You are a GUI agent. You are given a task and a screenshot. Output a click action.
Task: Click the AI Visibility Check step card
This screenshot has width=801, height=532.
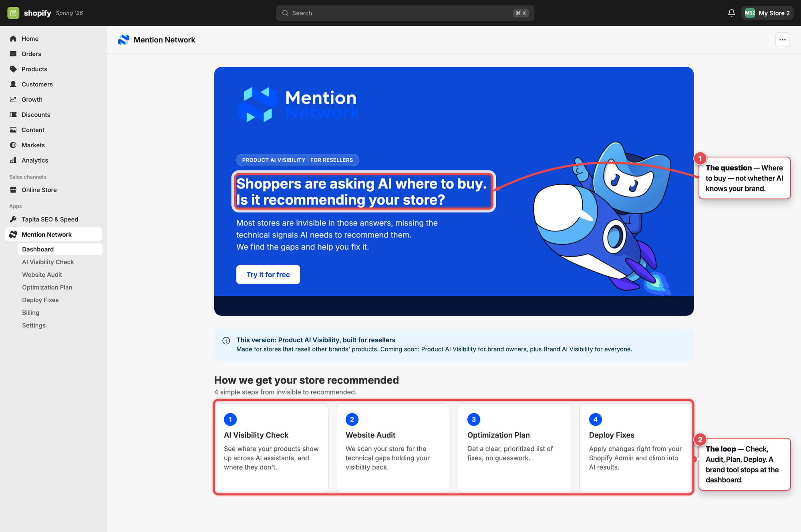coord(272,448)
